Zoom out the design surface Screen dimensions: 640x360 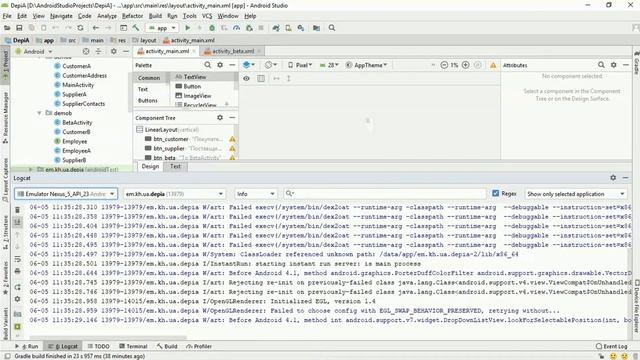coord(444,65)
